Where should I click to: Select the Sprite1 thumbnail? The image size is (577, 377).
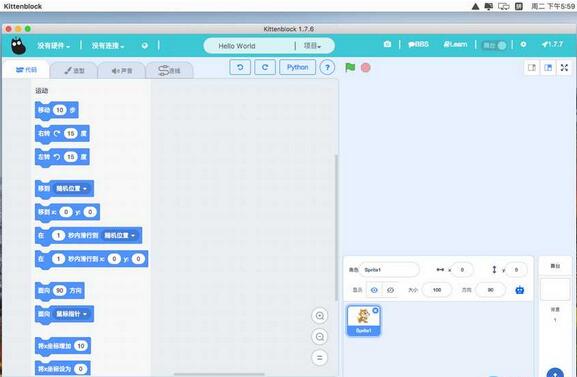pos(364,320)
